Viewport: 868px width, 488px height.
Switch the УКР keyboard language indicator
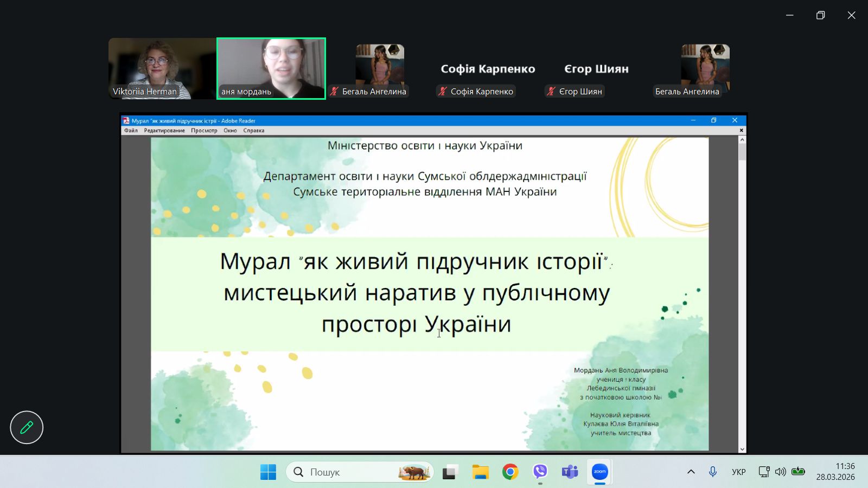click(738, 472)
